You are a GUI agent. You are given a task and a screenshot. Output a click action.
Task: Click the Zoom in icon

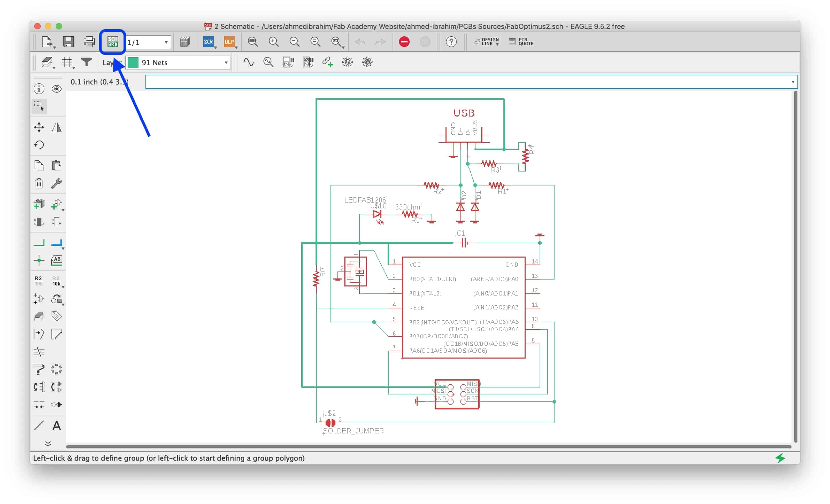point(274,42)
